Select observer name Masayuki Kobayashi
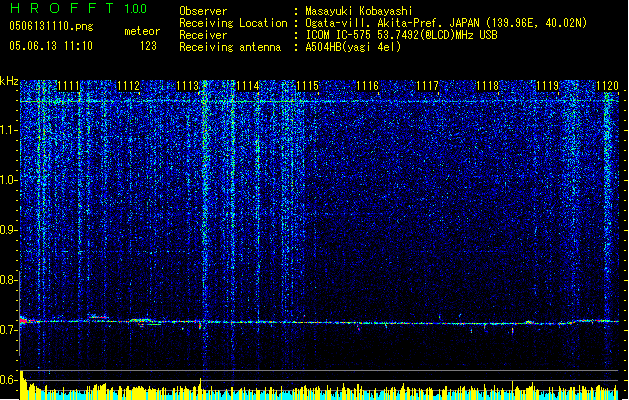Screen dimensions: 629x400 [359, 11]
